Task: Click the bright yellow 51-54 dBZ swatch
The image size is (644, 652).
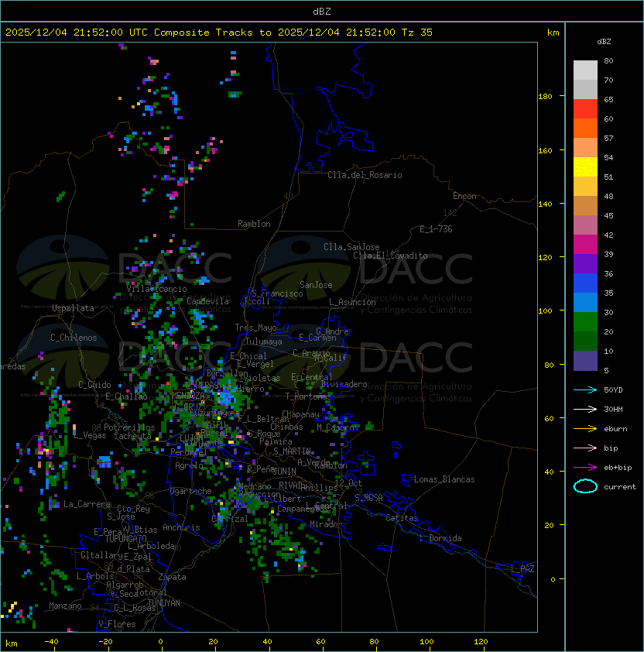Action: (585, 166)
